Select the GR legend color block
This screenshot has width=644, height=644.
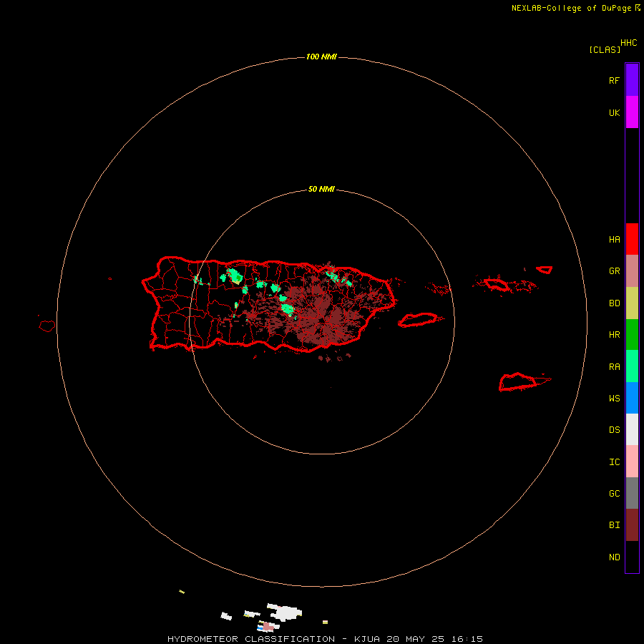pyautogui.click(x=632, y=270)
